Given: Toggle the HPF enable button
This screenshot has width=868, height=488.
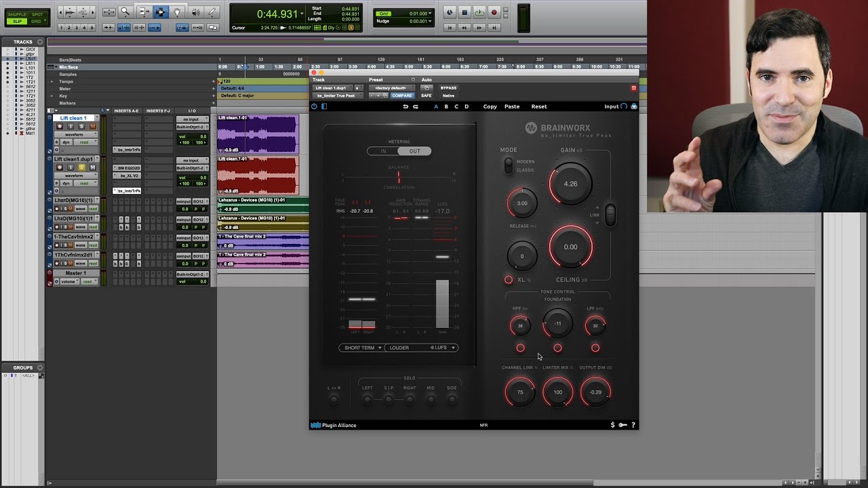Looking at the screenshot, I should 520,348.
